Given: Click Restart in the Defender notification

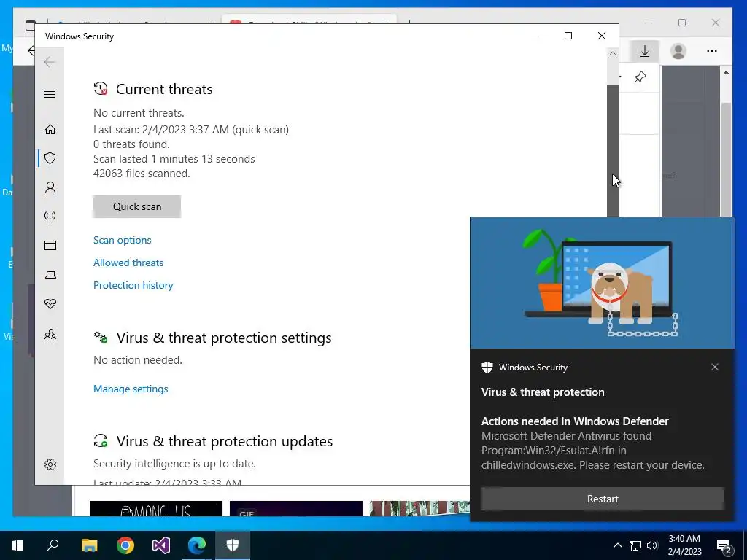Looking at the screenshot, I should (603, 499).
